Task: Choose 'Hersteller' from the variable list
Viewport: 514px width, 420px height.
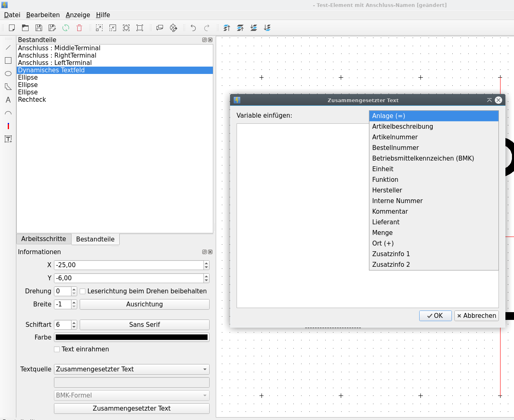Action: (x=387, y=190)
